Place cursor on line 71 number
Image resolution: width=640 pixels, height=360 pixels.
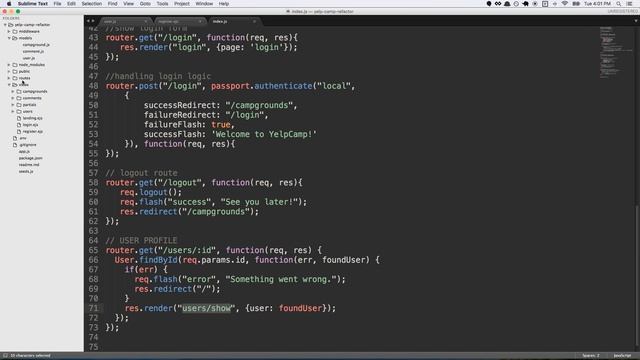click(x=93, y=308)
